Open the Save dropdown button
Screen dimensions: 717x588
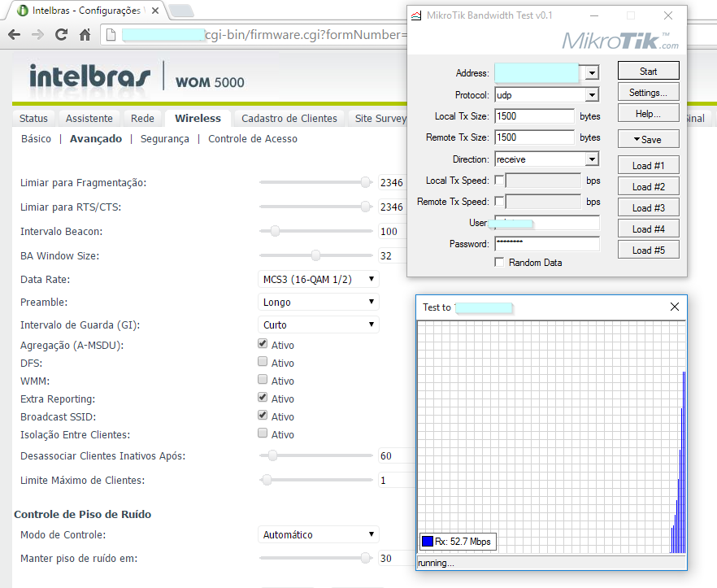coord(648,139)
